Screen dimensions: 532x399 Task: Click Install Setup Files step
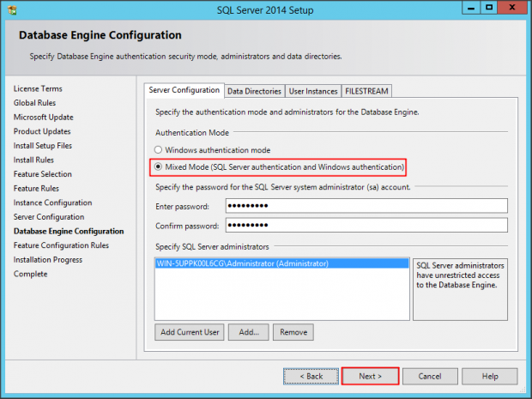tap(43, 146)
